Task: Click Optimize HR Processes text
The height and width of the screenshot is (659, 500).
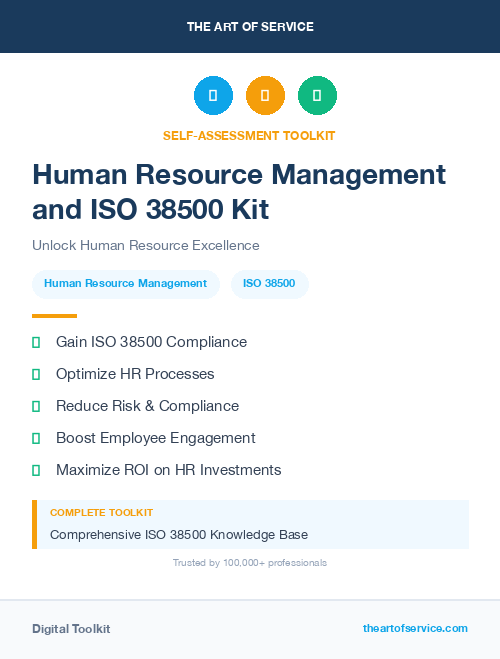Action: click(x=135, y=374)
